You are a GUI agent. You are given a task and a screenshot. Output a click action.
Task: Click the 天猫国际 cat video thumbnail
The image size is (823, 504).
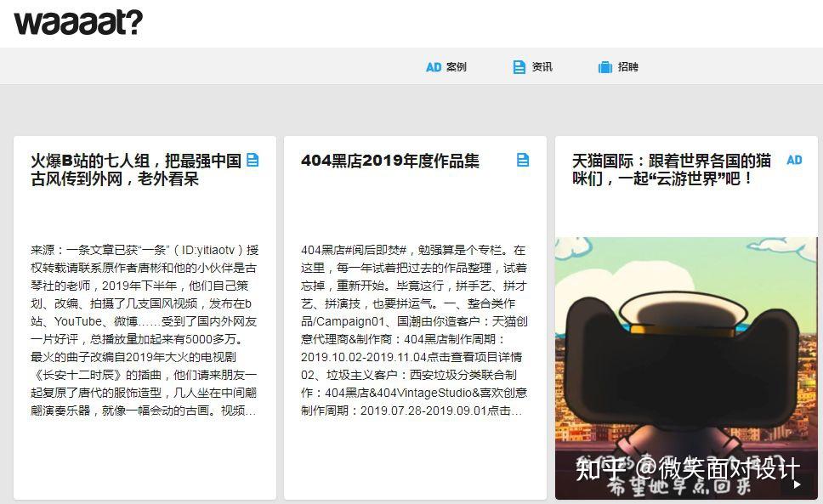pos(686,368)
